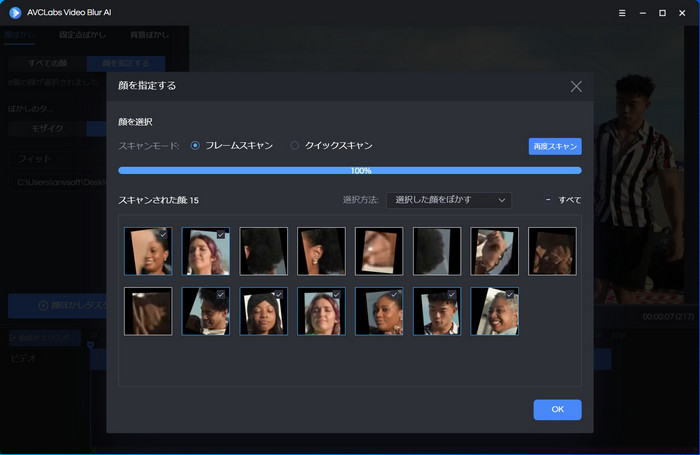The height and width of the screenshot is (455, 700).
Task: Click the C:\Users\anvsoft path field
Action: coord(58,182)
